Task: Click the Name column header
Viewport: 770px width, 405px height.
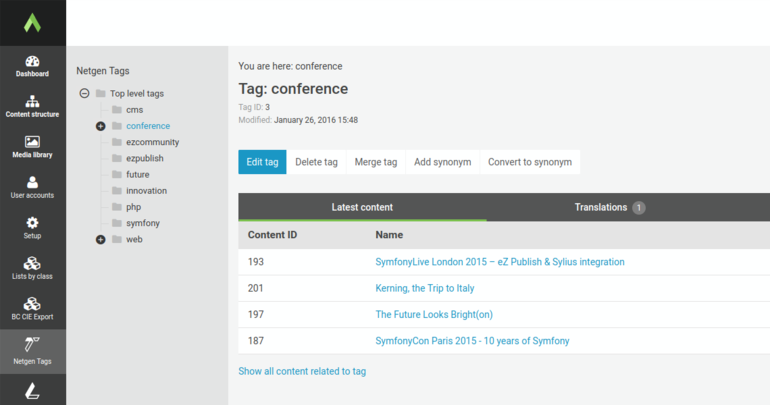Action: click(x=389, y=235)
